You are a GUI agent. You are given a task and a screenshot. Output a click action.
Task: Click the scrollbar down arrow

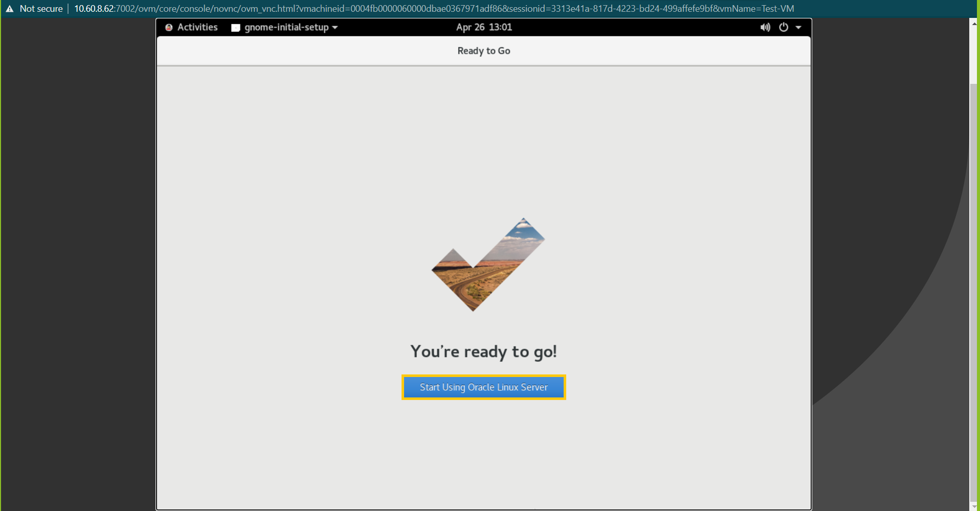coord(974,506)
